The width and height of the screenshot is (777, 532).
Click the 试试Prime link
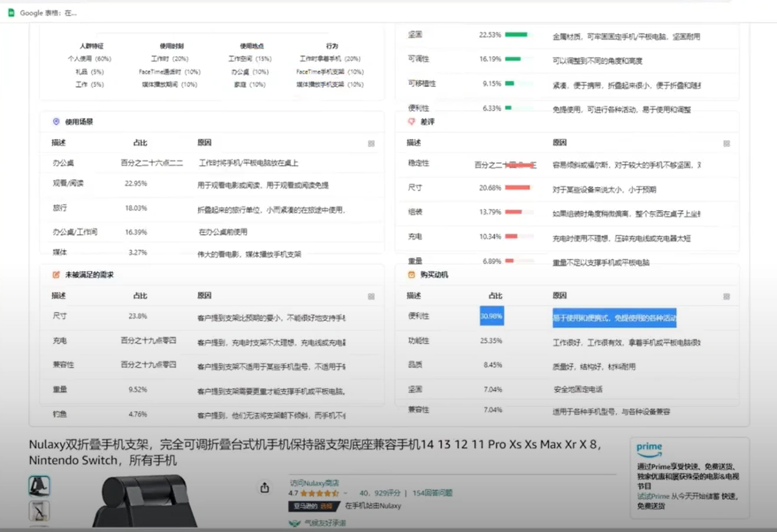[653, 497]
